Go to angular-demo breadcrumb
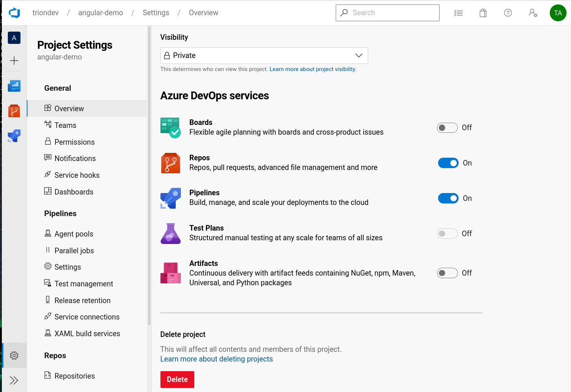The height and width of the screenshot is (392, 571). pyautogui.click(x=101, y=13)
